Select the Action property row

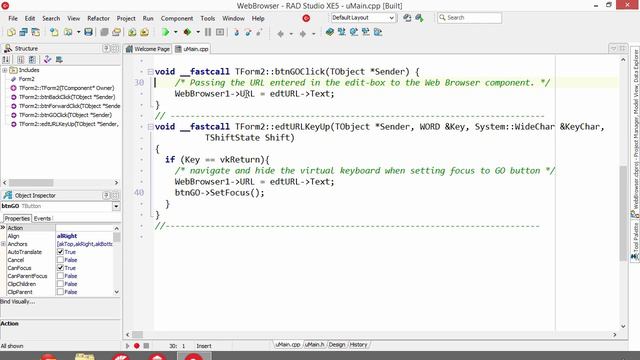point(60,228)
